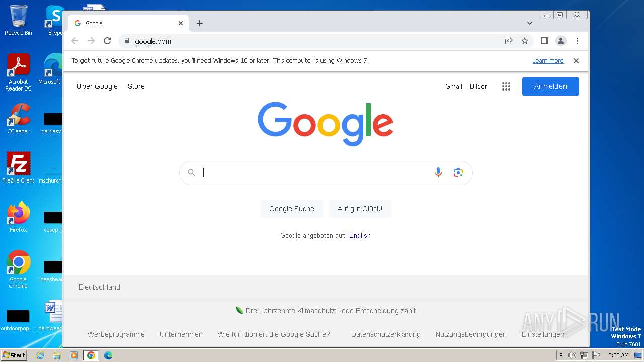Open Einstellungen in the footer
The width and height of the screenshot is (644, 362).
coord(543,334)
